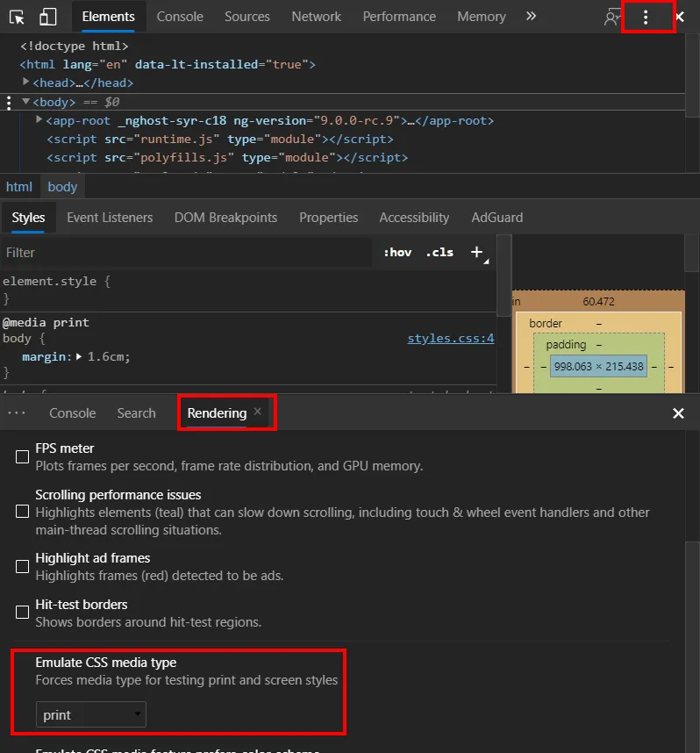Open the DevTools three-dot customize menu
700x753 pixels.
[x=646, y=18]
